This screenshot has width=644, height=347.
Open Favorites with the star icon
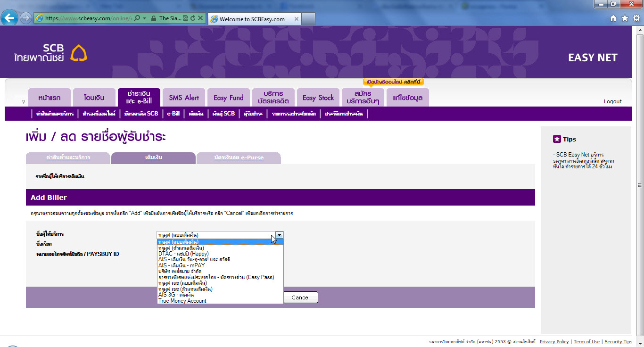625,18
